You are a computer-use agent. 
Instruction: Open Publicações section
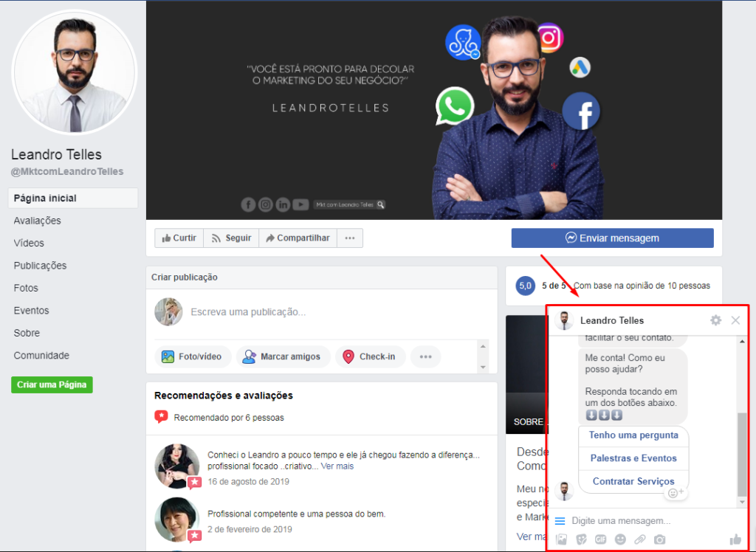click(x=40, y=266)
